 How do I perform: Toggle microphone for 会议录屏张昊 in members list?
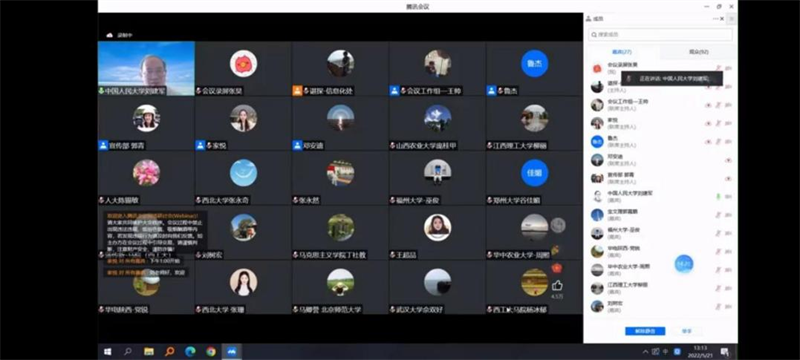pyautogui.click(x=718, y=68)
